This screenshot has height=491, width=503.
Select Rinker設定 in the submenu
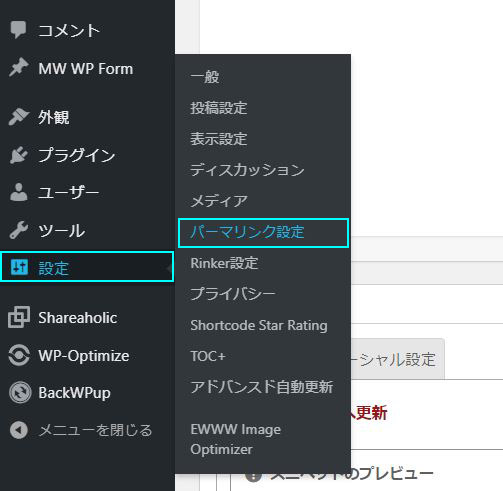point(224,263)
